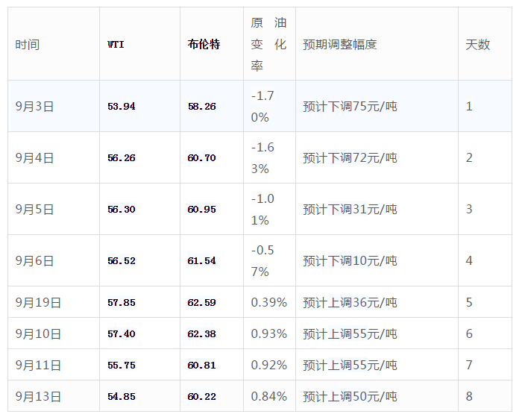Click the WTI column header
Screen dimensions: 522x420
click(116, 44)
